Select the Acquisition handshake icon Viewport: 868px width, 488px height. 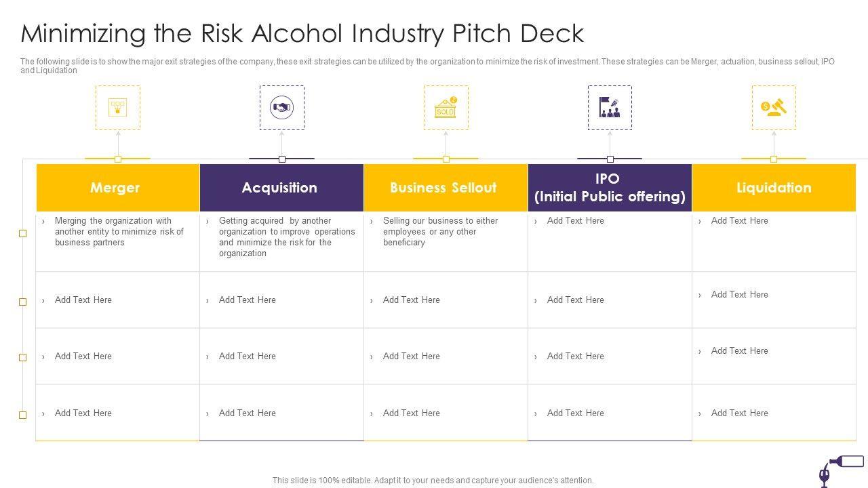pyautogui.click(x=281, y=107)
